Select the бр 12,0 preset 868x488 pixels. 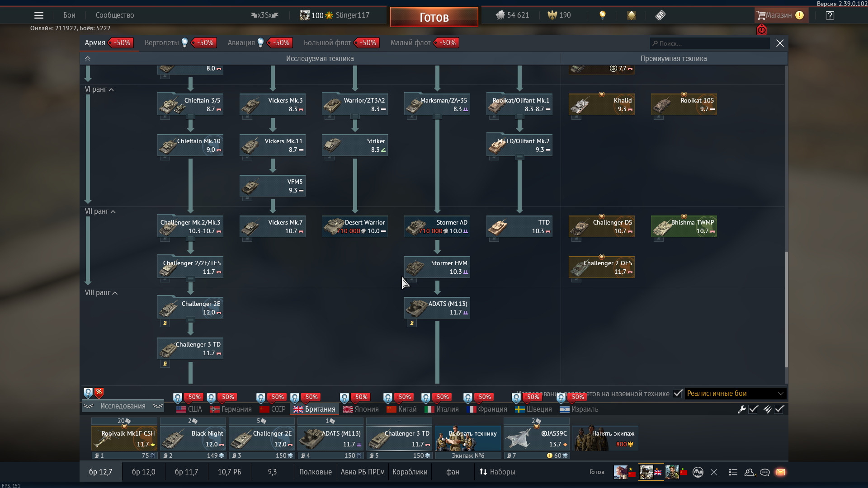coord(144,472)
